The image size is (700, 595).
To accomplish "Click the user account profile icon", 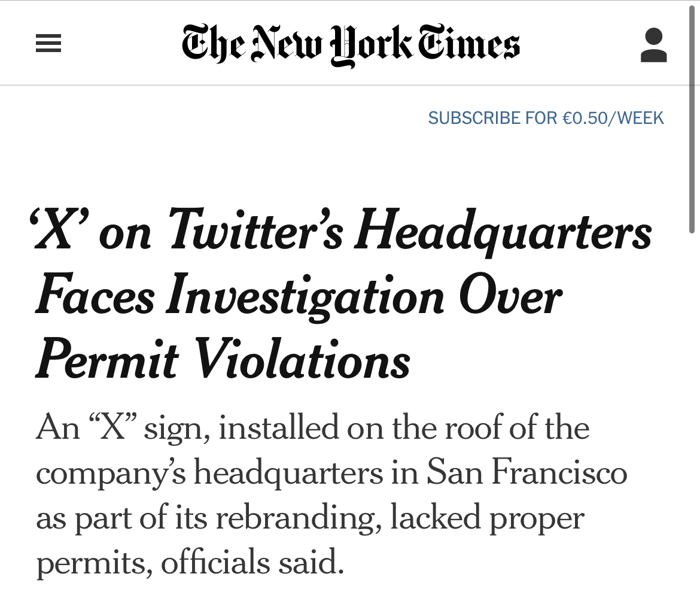I will point(653,45).
